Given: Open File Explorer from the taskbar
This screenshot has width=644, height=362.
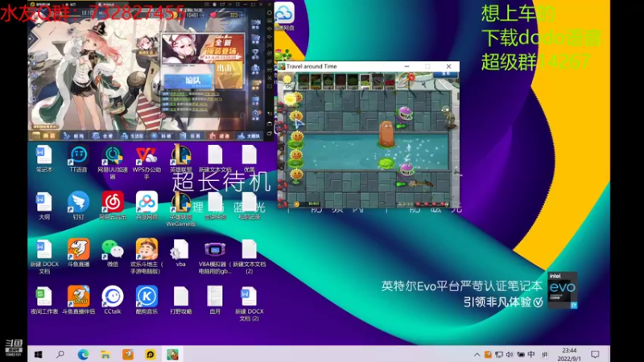Looking at the screenshot, I should 105,354.
